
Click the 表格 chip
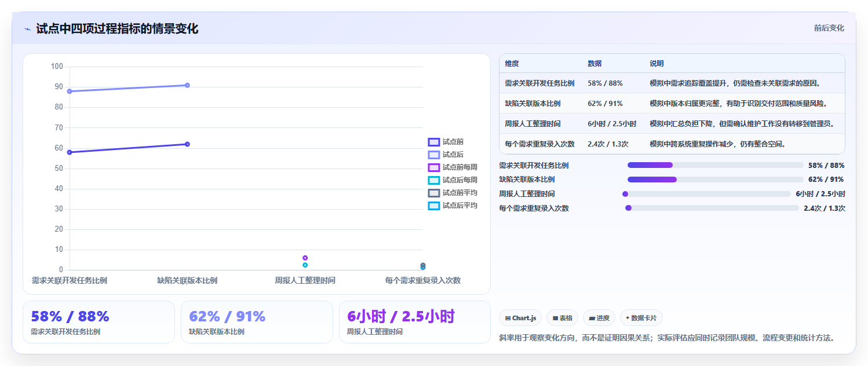(x=562, y=318)
